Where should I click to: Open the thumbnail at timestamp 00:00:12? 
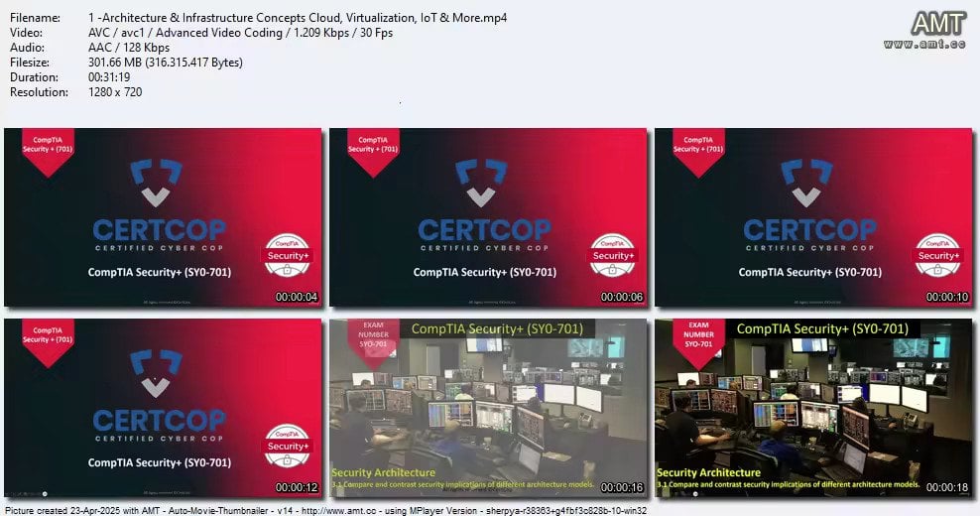(163, 409)
